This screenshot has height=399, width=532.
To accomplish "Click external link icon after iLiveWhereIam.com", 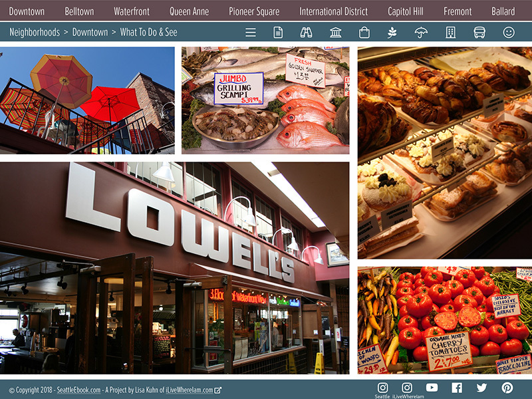I will pos(218,390).
